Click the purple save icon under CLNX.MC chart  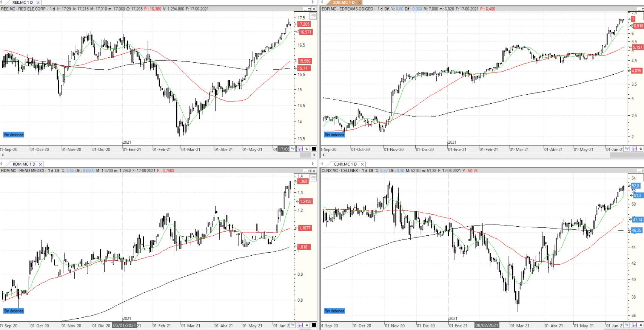634,325
